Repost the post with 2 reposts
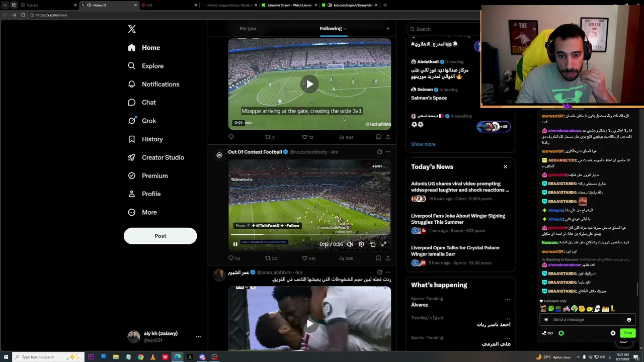The width and height of the screenshot is (644, 362). [270, 137]
